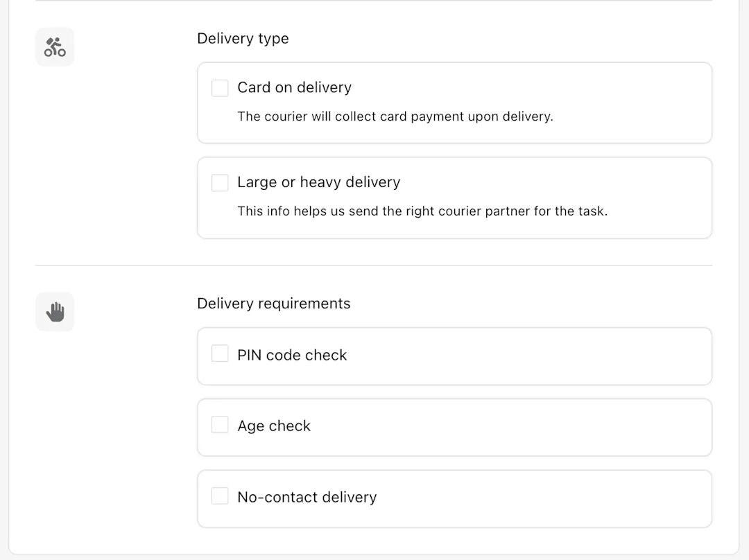Click blank area of the No-contact delivery card
Image resolution: width=749 pixels, height=560 pixels.
coord(526,498)
